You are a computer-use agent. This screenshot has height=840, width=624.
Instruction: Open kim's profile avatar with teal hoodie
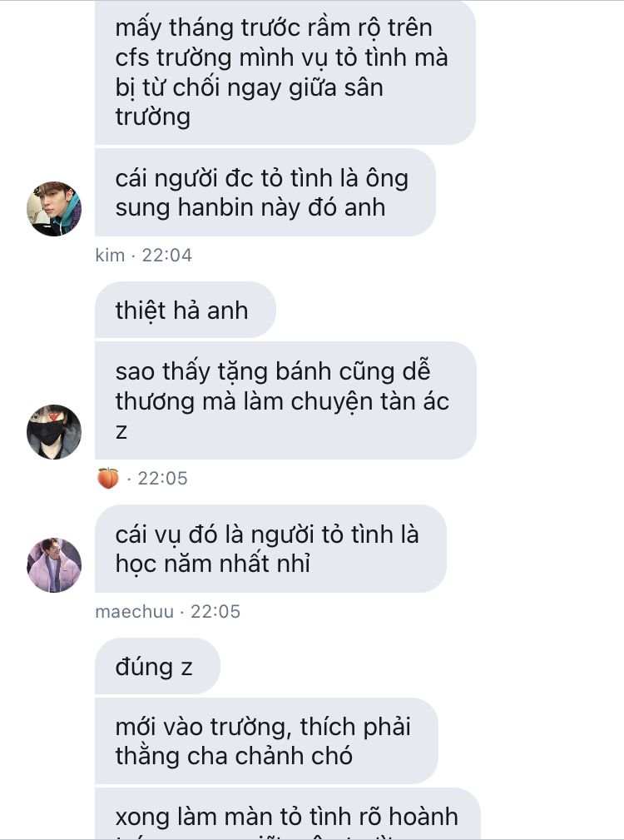[x=54, y=208]
